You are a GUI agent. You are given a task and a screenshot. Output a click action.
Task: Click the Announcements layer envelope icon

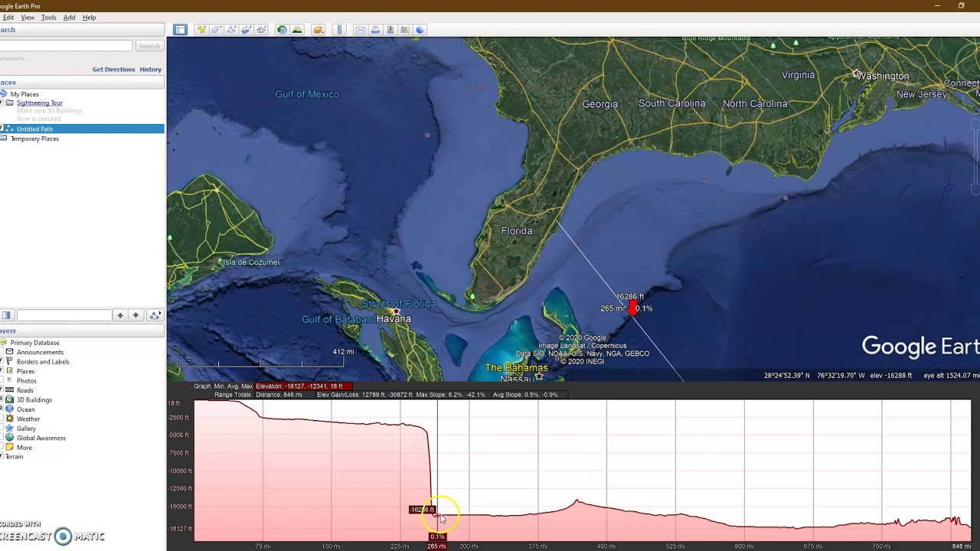tap(10, 352)
